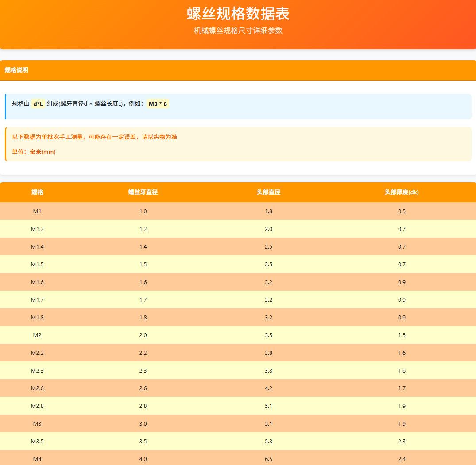Select the 头部厚度(dk) column header
The height and width of the screenshot is (465, 476).
tap(402, 192)
